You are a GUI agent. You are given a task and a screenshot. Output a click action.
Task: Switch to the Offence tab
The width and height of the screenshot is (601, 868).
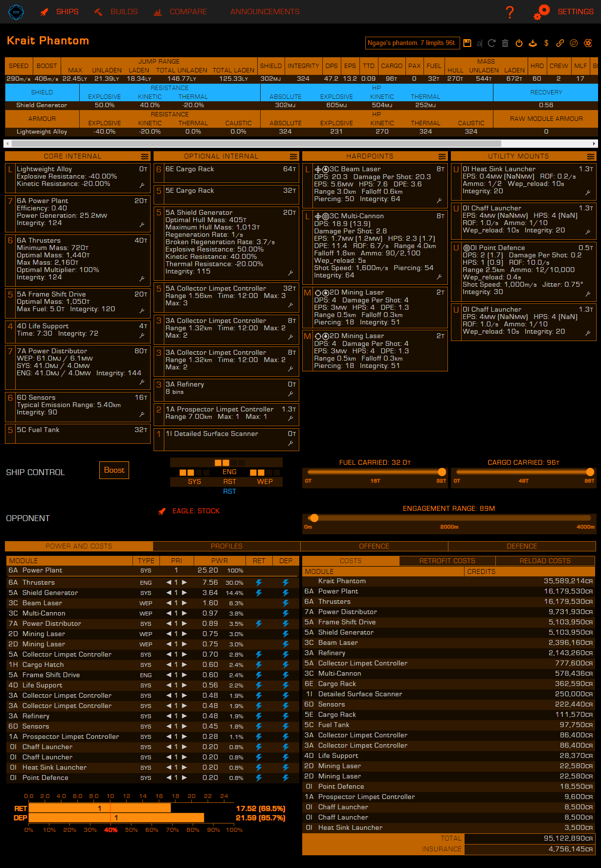click(x=374, y=546)
